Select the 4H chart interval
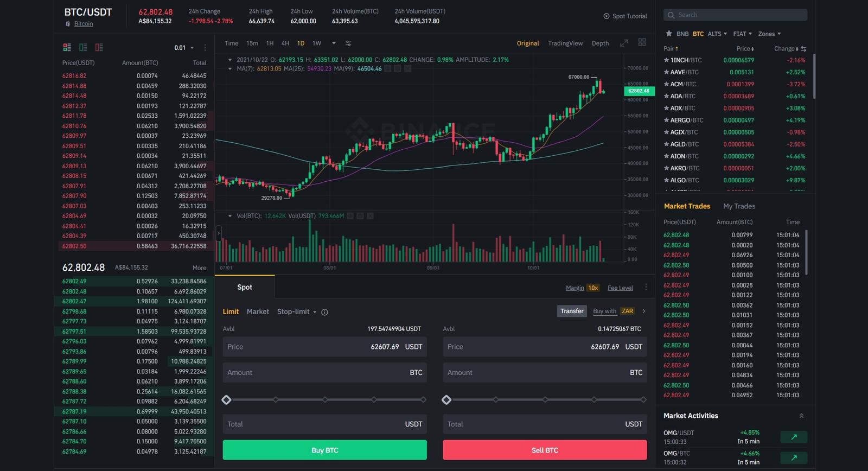The image size is (868, 471). coord(285,43)
